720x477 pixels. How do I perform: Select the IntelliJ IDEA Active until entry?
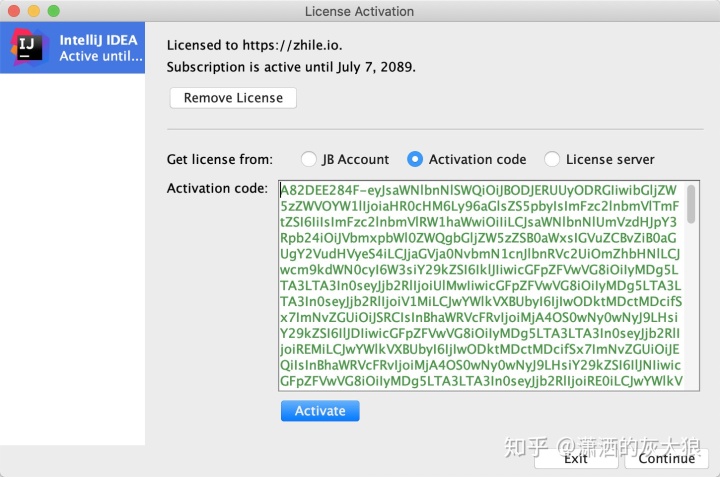(x=73, y=48)
